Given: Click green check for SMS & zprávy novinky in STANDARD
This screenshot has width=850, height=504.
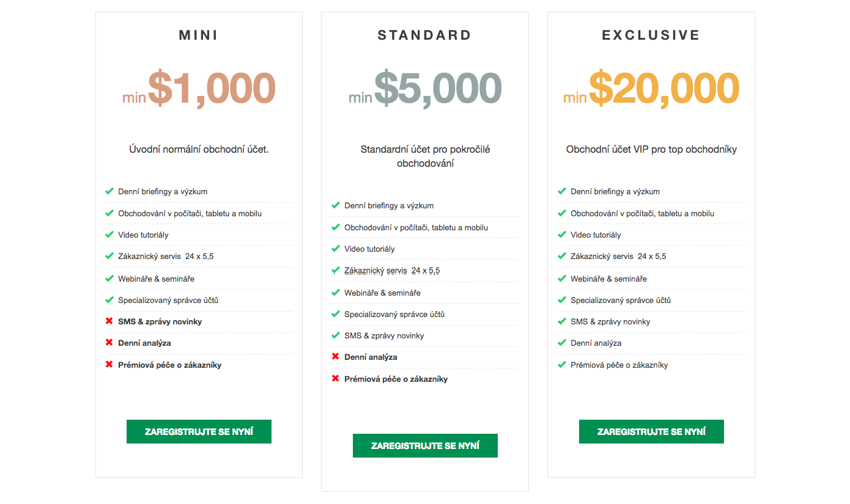Looking at the screenshot, I should 336,335.
